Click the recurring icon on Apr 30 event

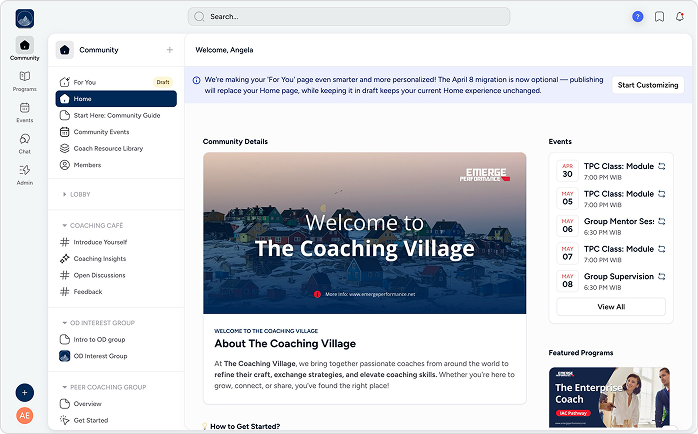click(661, 166)
